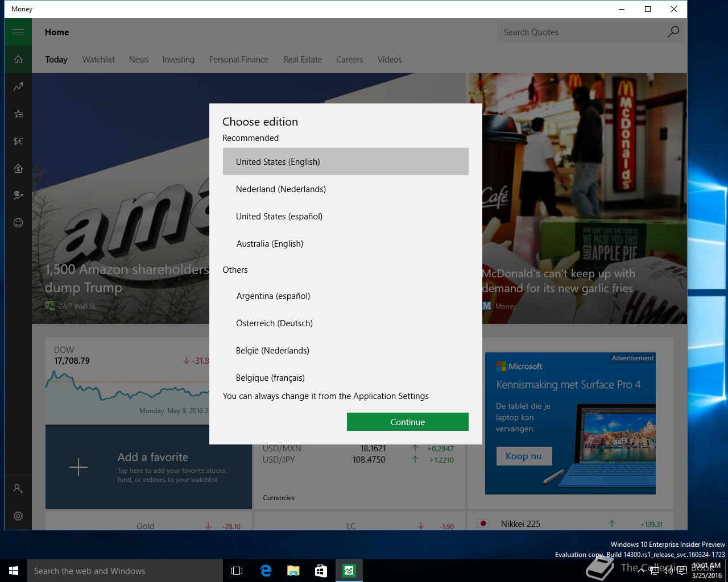Switch to the Careers tab

(x=349, y=60)
